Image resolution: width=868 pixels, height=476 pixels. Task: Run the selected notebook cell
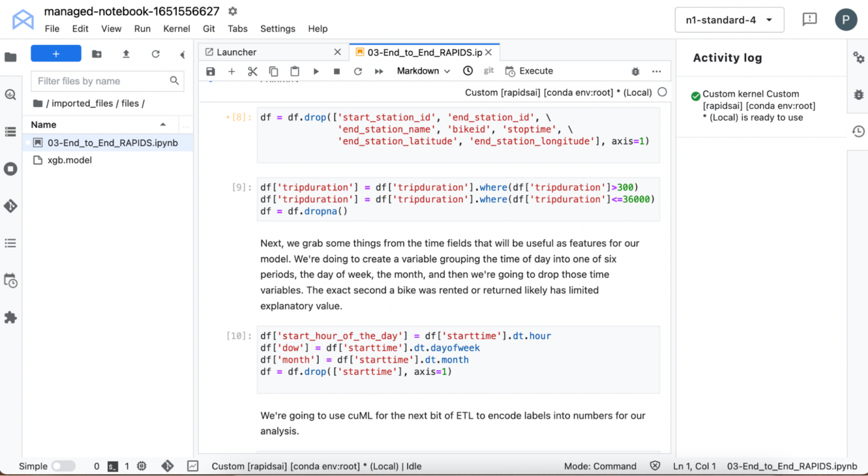[x=316, y=71]
